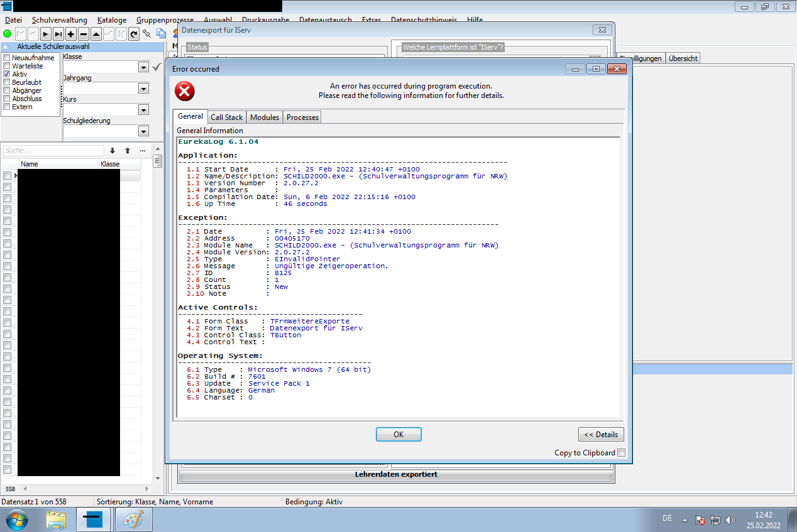Delete record with minus icon

[x=83, y=34]
